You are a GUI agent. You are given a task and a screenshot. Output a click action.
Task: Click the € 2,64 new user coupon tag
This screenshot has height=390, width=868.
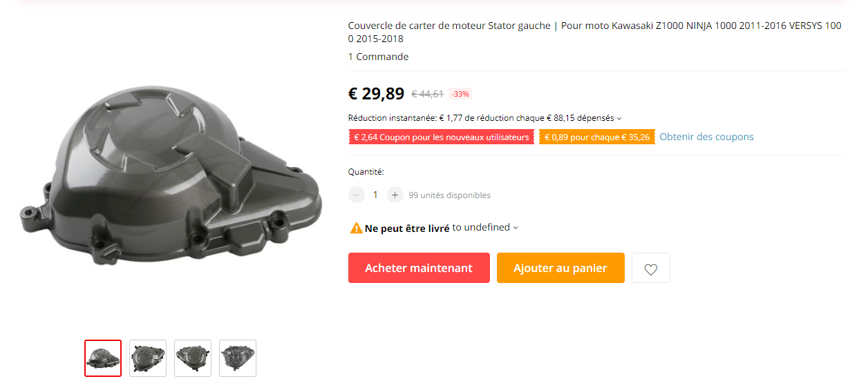pyautogui.click(x=442, y=137)
